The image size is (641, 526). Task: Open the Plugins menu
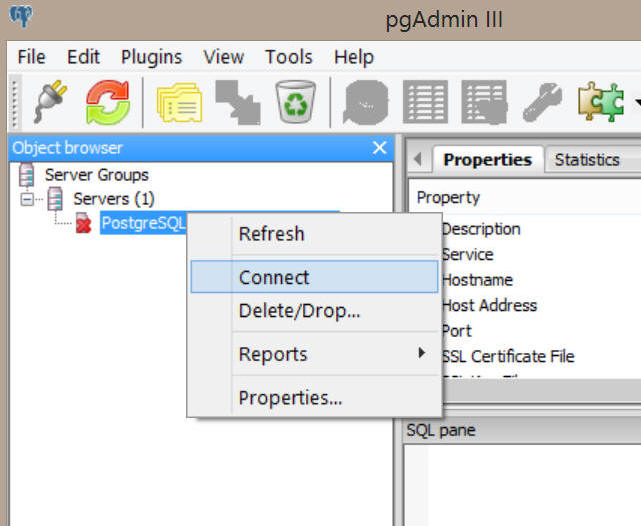pos(152,57)
